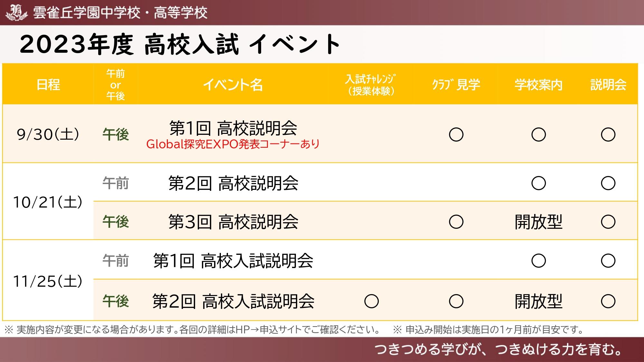Click 学校案内 circle for 第1回 高校入試説明会

tap(538, 261)
